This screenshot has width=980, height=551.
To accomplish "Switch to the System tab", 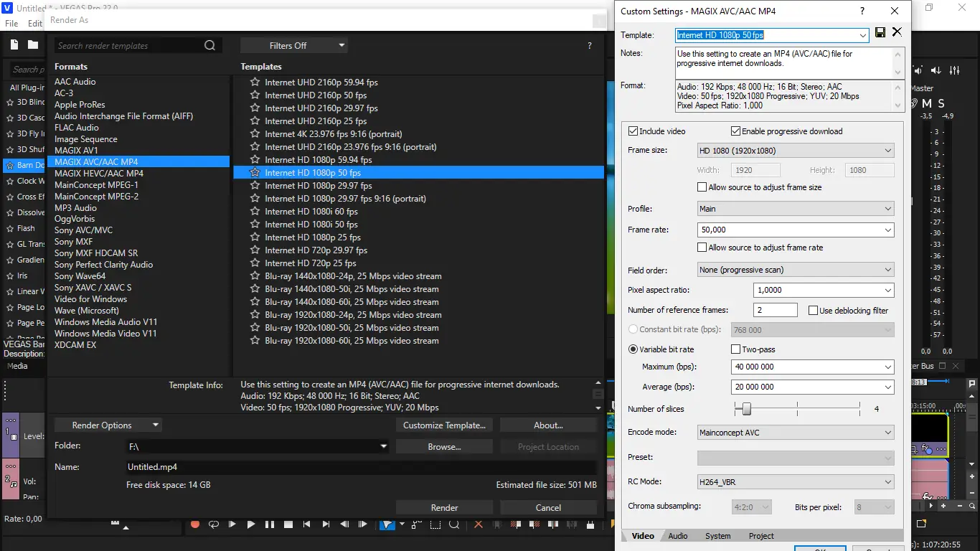I will [x=718, y=536].
